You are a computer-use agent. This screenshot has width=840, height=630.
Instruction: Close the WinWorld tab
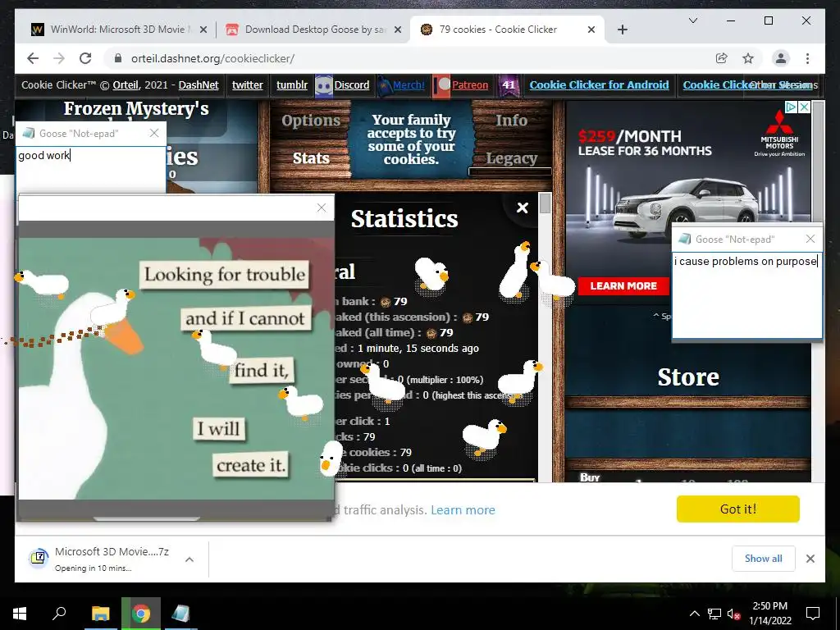click(203, 30)
